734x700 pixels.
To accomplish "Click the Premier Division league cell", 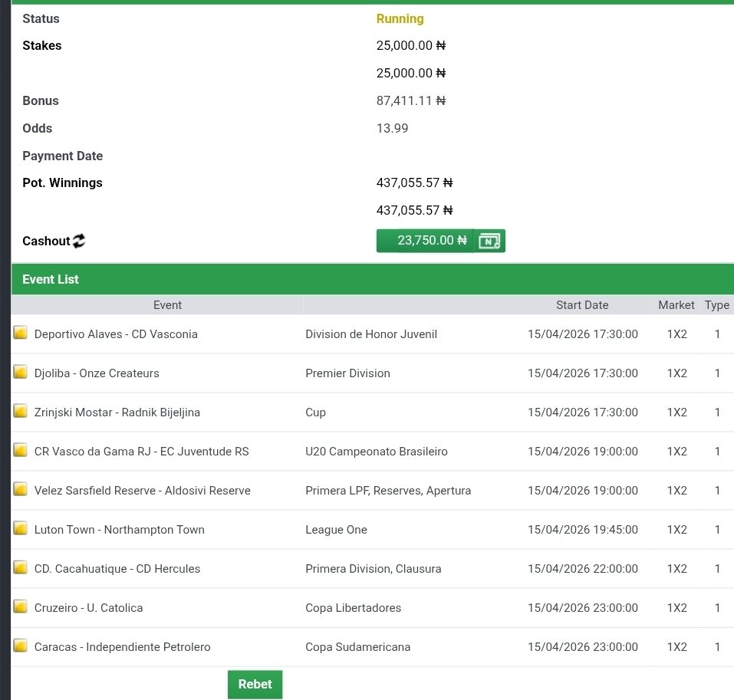I will (347, 373).
